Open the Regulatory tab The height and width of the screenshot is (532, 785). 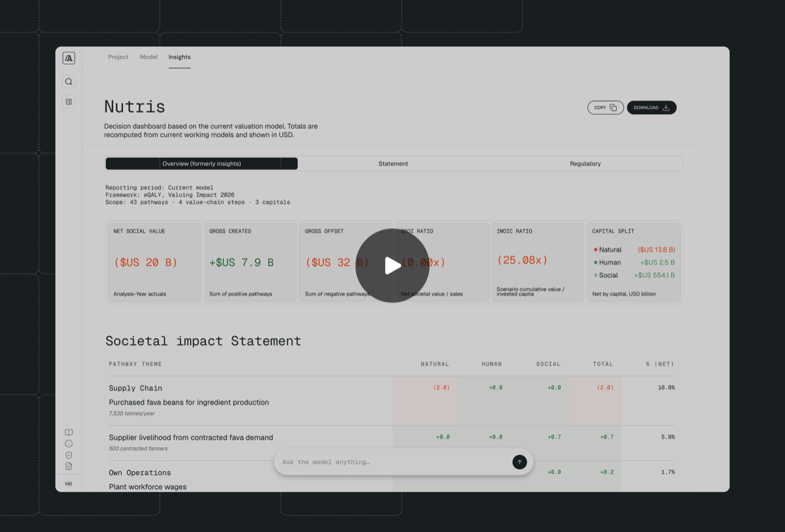585,163
